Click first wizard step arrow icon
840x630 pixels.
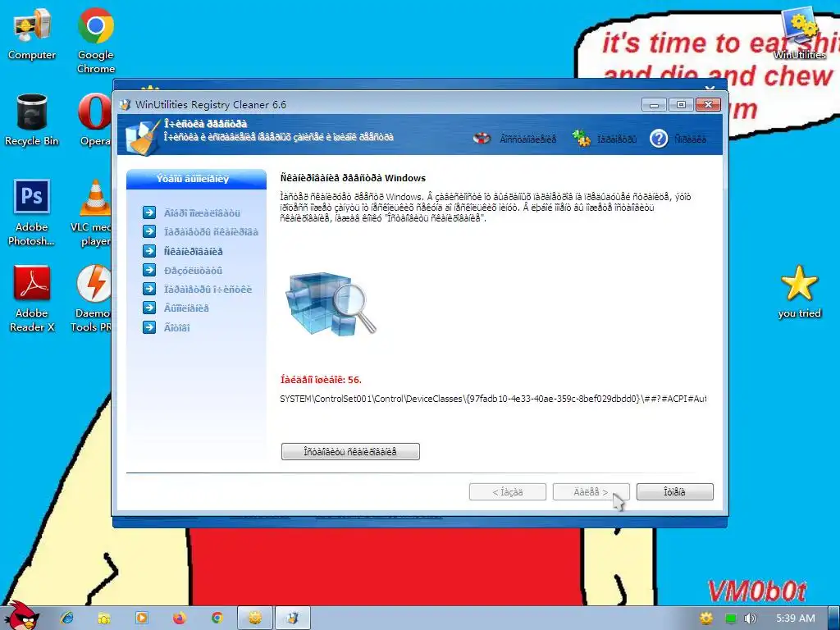[149, 212]
